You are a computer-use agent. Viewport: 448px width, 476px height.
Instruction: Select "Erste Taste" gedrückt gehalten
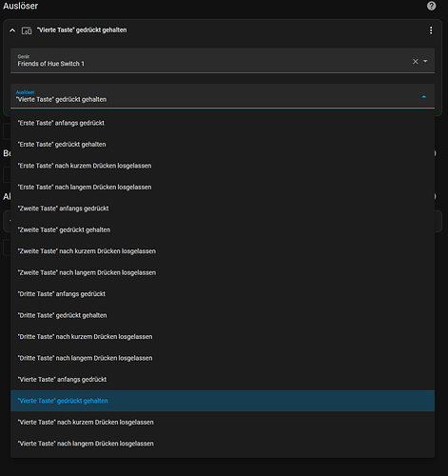click(223, 145)
